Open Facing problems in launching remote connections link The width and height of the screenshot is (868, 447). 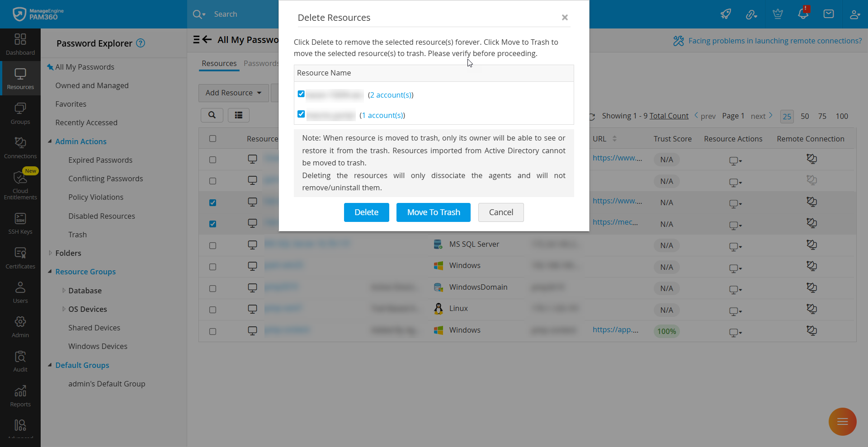coord(775,41)
